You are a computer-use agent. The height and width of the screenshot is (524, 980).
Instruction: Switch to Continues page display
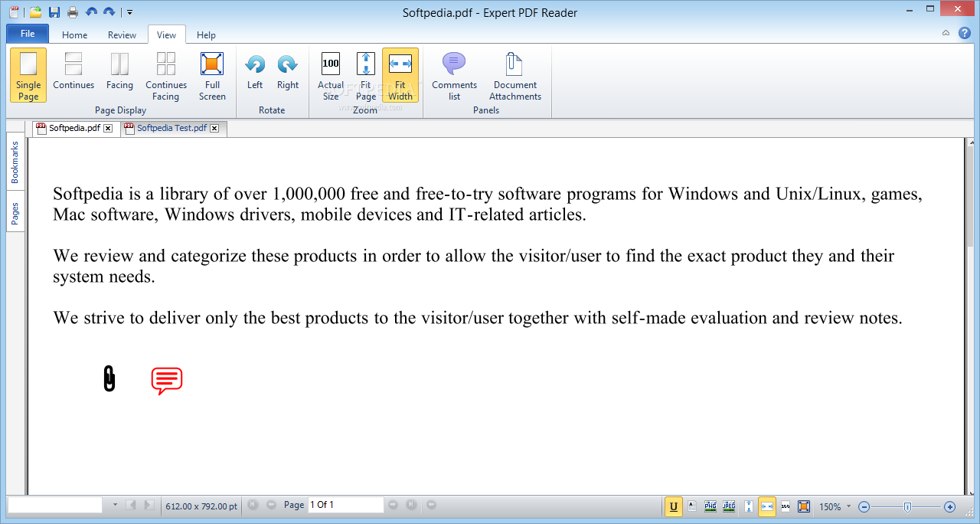pyautogui.click(x=73, y=75)
